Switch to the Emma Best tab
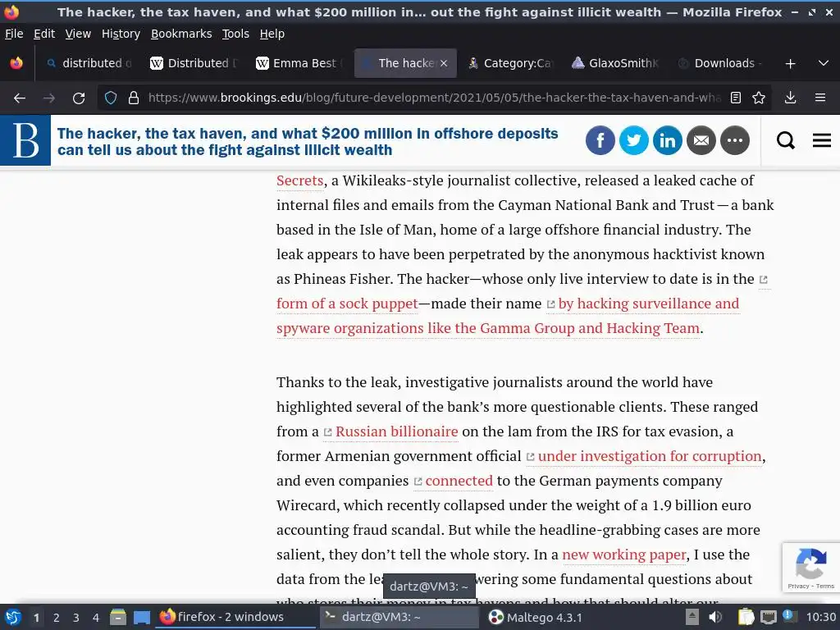This screenshot has width=840, height=630. [x=299, y=63]
